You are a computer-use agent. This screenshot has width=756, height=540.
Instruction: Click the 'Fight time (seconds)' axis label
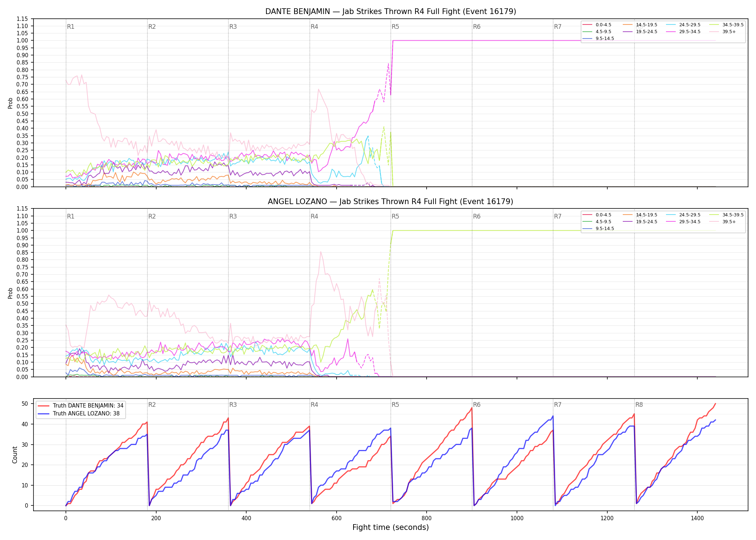(x=391, y=527)
